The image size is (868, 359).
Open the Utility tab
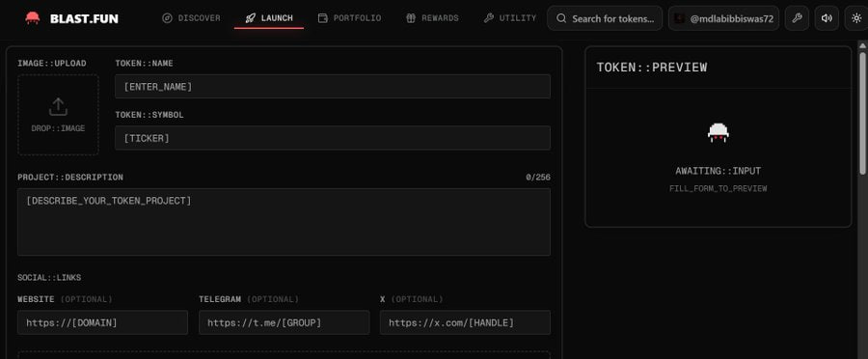coord(510,18)
